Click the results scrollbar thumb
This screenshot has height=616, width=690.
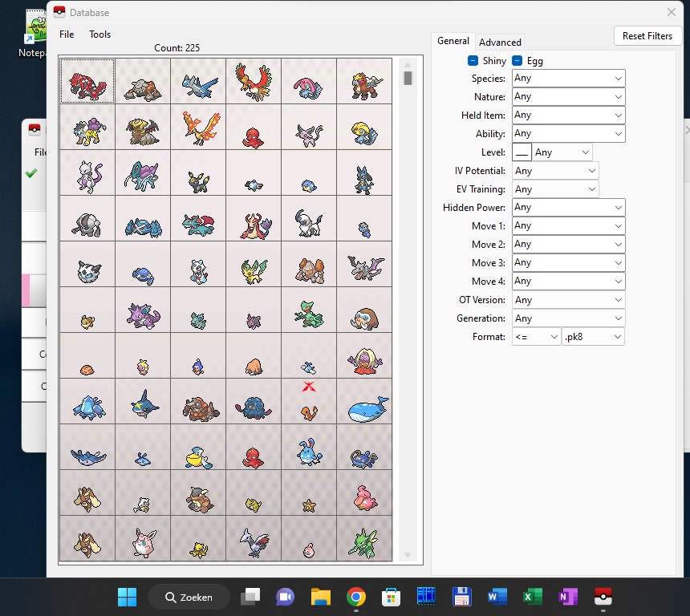408,79
